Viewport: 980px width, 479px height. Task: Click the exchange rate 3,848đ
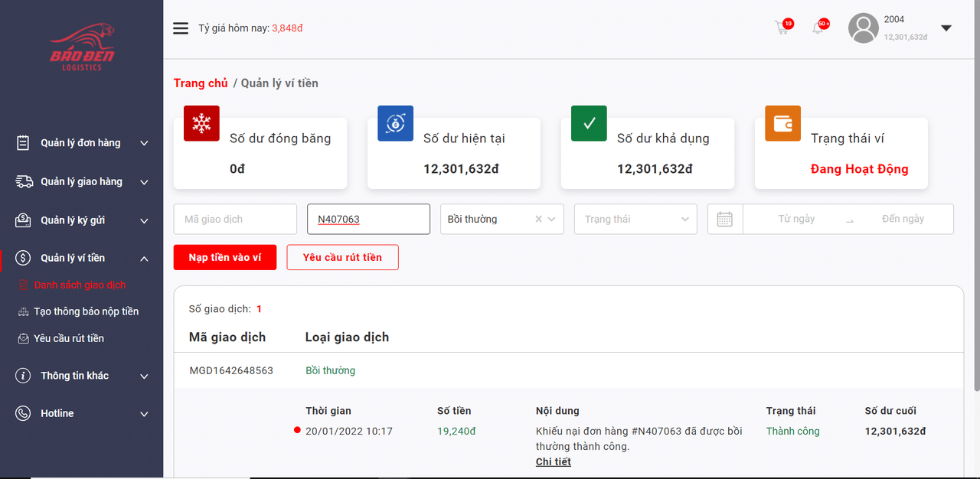click(288, 28)
